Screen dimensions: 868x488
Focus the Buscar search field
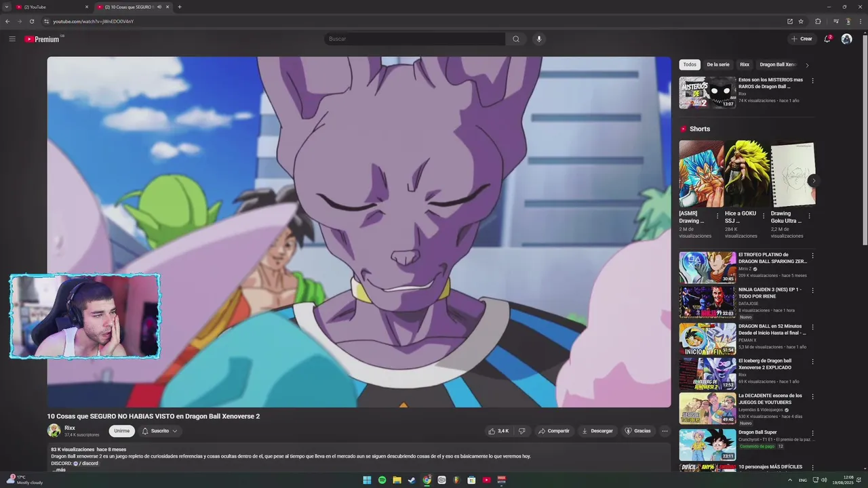[x=414, y=39]
